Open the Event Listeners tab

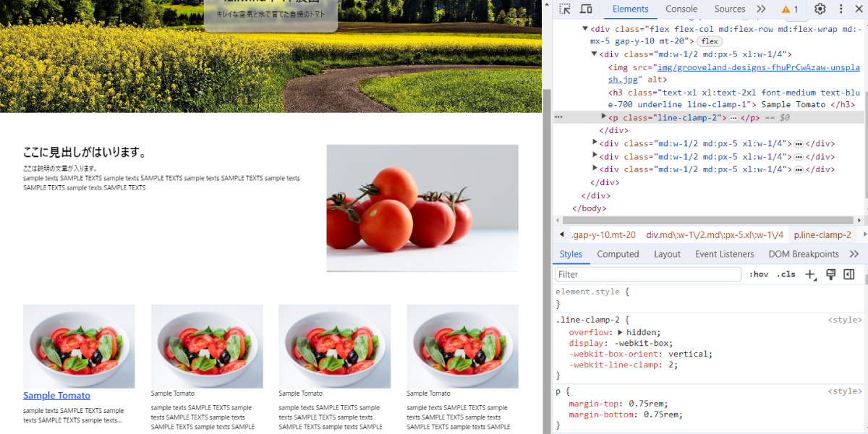click(x=725, y=255)
